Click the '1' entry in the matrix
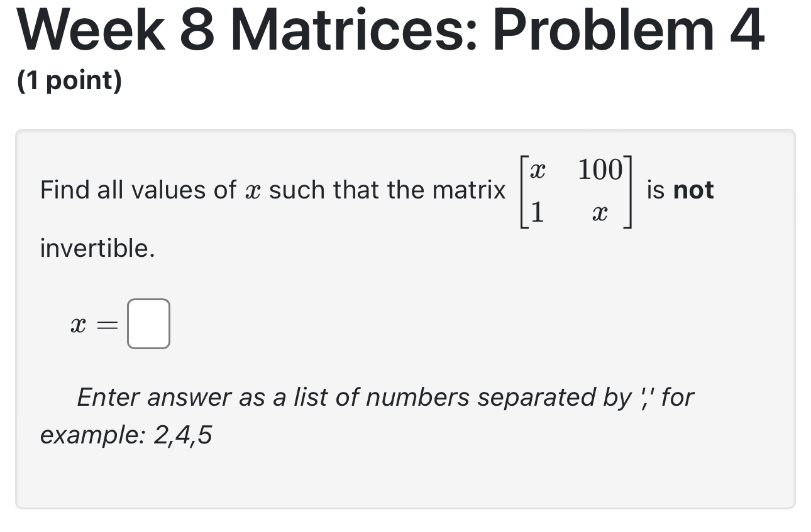This screenshot has height=532, width=811. (537, 211)
